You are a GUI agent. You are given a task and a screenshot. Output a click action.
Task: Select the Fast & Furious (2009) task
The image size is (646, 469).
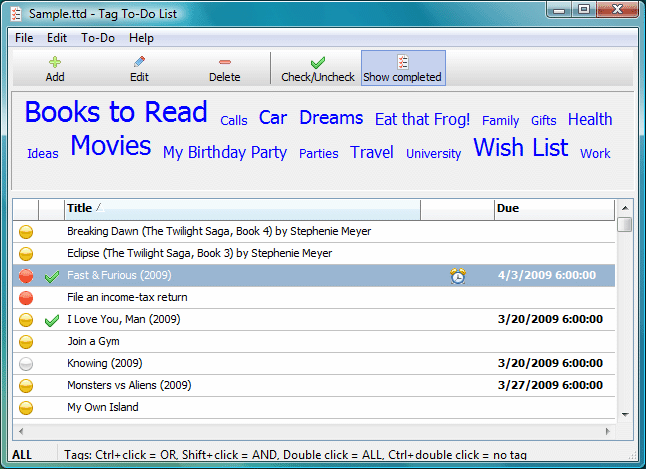click(314, 275)
